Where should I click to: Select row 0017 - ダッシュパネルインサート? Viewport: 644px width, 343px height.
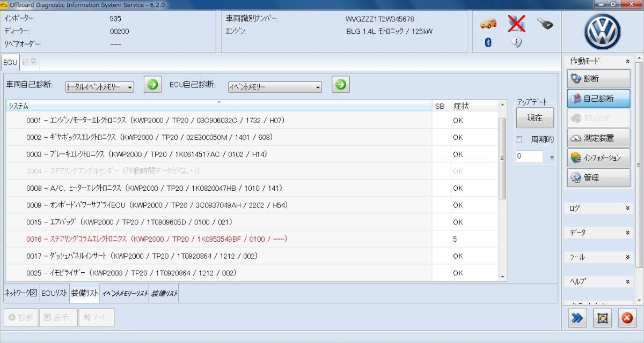tap(252, 256)
